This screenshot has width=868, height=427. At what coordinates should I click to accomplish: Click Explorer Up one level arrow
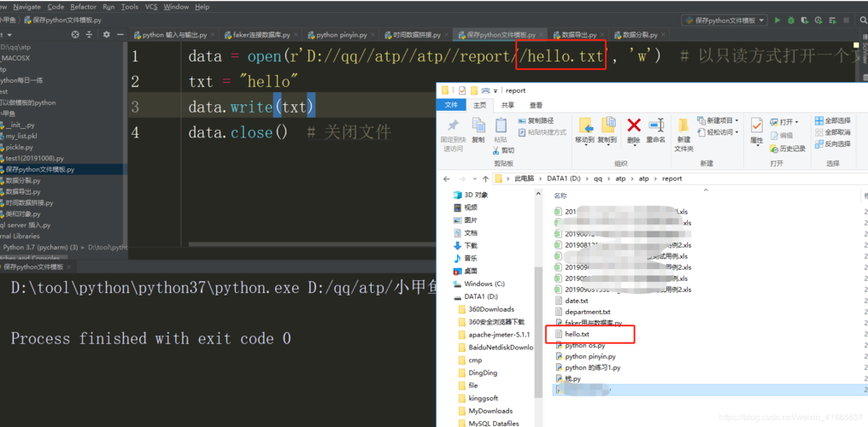pyautogui.click(x=485, y=178)
